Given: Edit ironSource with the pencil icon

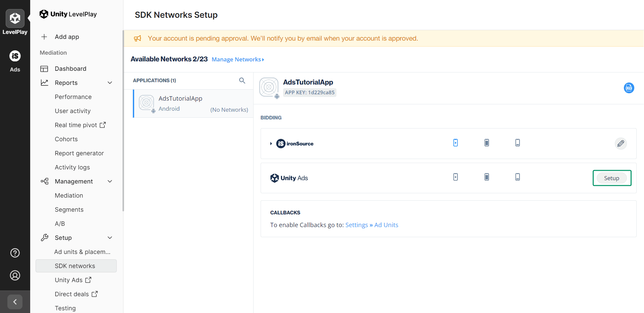Looking at the screenshot, I should tap(621, 144).
